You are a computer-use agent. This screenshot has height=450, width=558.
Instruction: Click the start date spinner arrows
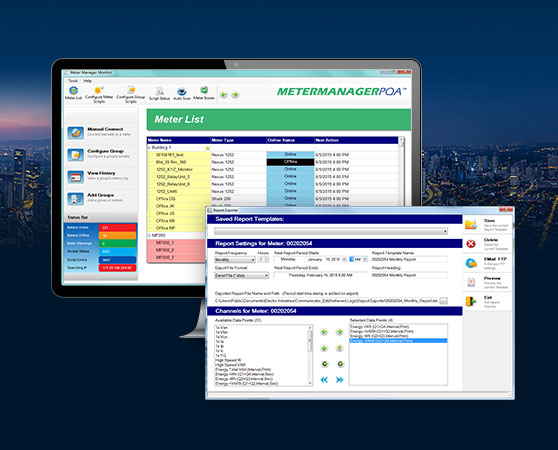344,260
